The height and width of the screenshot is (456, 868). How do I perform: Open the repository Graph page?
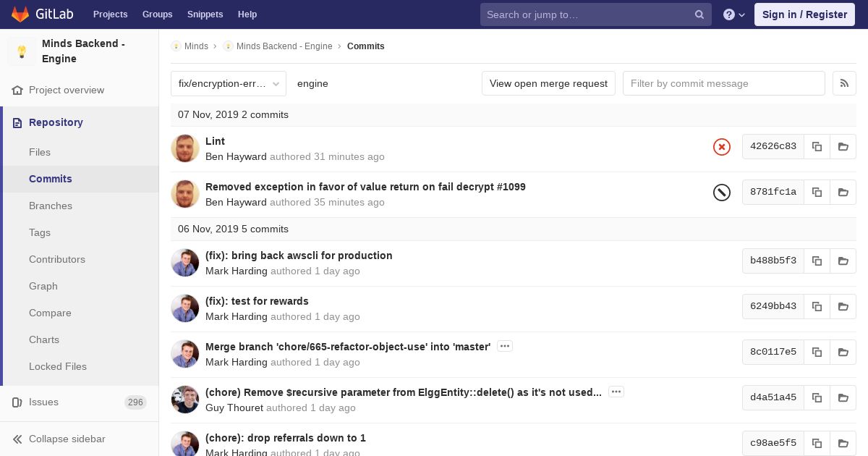(43, 286)
